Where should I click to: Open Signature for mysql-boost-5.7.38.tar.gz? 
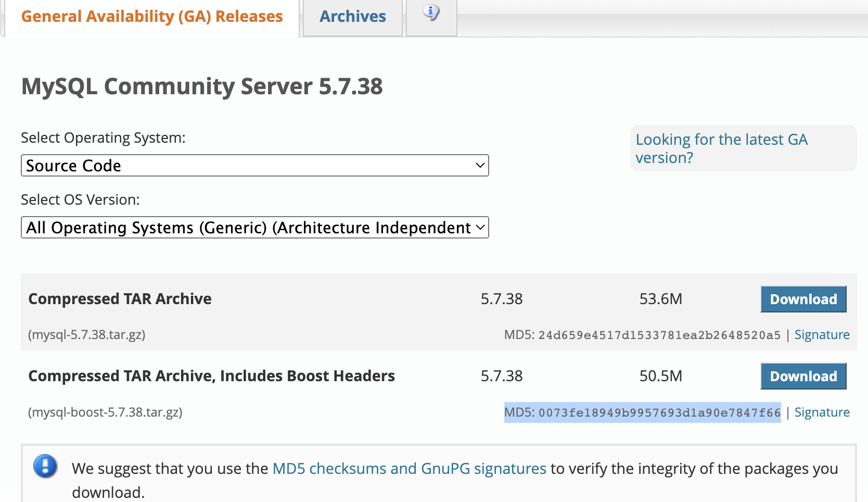click(822, 412)
